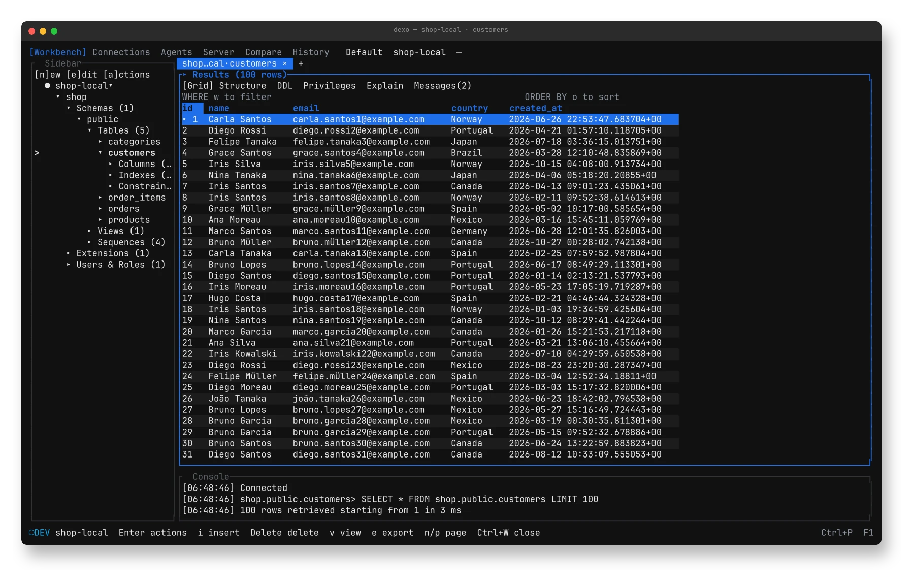Screen dimensions: 914x588
Task: Click the created_at column header
Action: [x=535, y=108]
